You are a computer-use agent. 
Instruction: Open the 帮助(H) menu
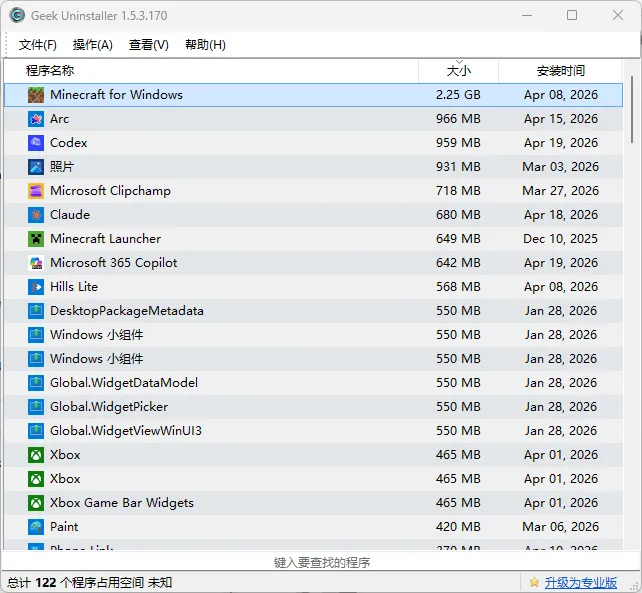(x=205, y=45)
